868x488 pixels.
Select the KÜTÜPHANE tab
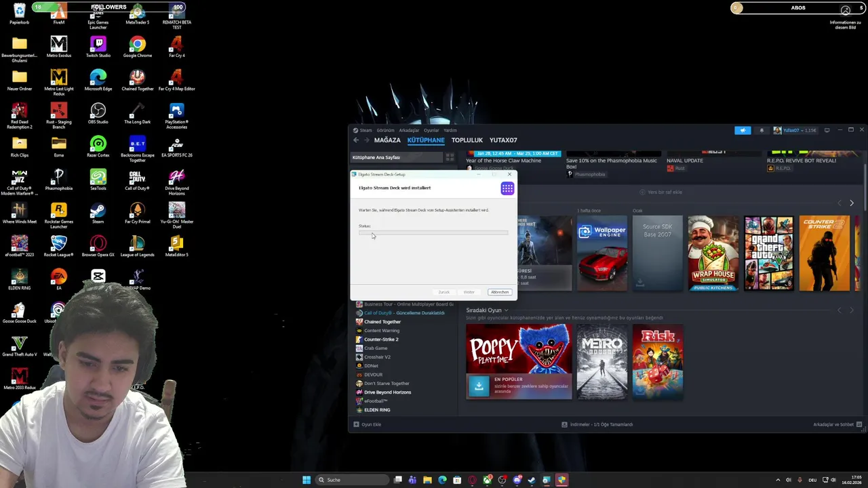(x=426, y=140)
